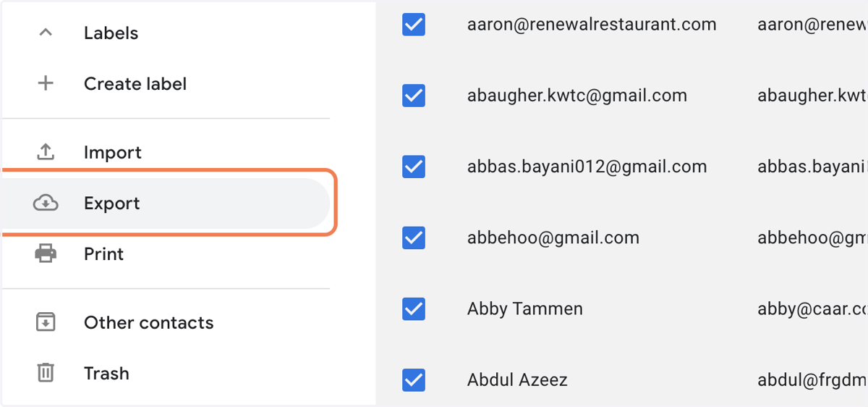Click the Print printer icon
The width and height of the screenshot is (868, 407).
(46, 254)
